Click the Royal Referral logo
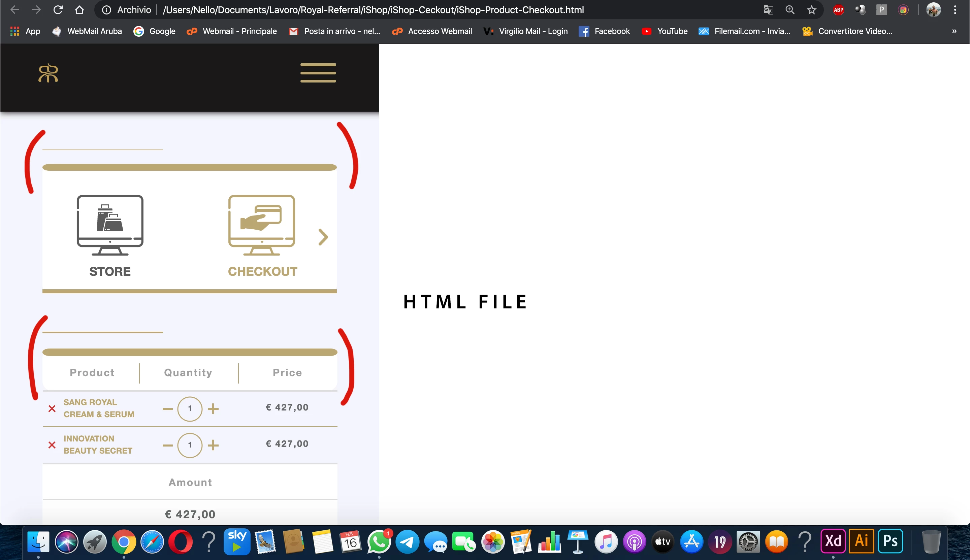970x560 pixels. 48,73
